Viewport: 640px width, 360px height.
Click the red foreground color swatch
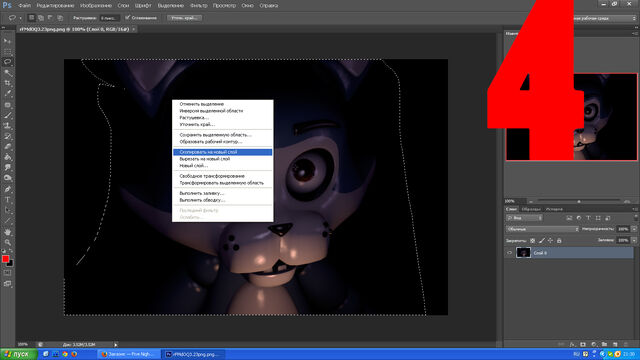(5, 259)
